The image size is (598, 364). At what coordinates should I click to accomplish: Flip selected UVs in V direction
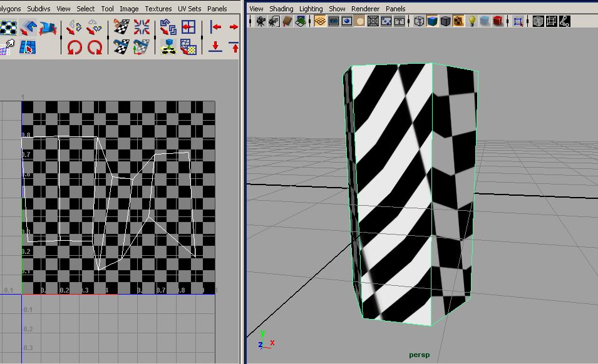94,28
